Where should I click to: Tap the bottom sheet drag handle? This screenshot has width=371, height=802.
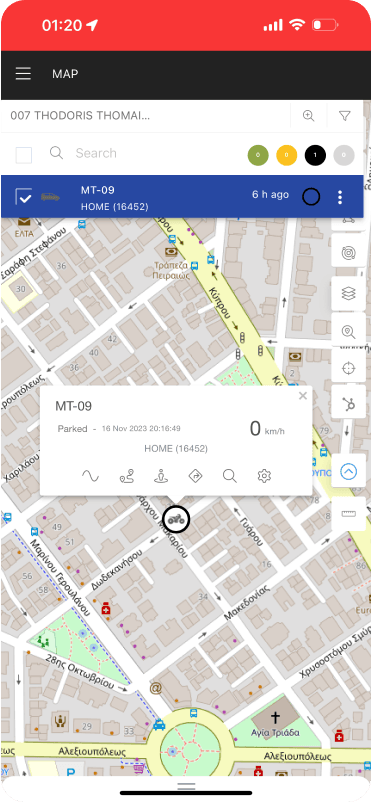[186, 786]
